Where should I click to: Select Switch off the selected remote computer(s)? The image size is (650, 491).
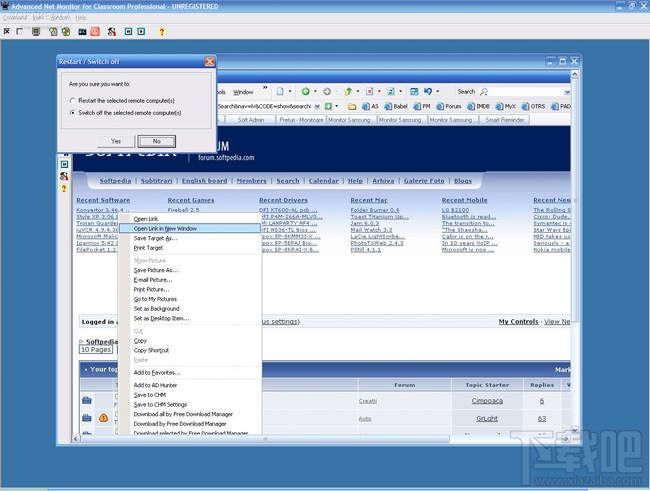coord(126,113)
